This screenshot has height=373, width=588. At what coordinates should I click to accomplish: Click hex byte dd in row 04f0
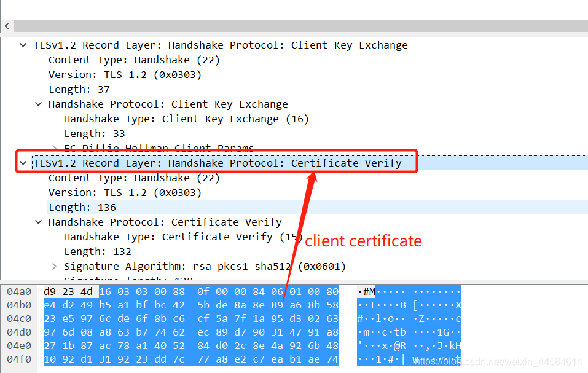click(x=160, y=359)
